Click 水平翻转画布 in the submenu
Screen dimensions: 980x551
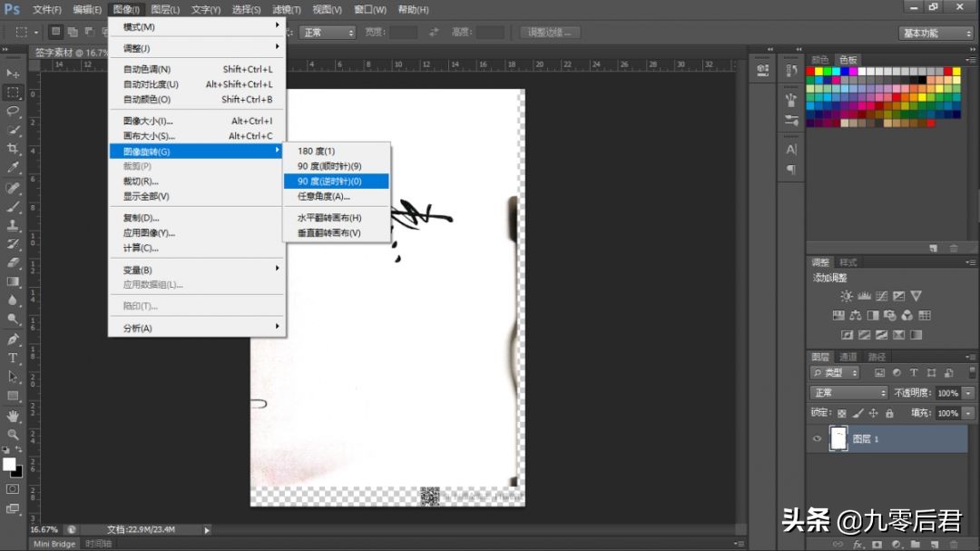click(x=329, y=218)
